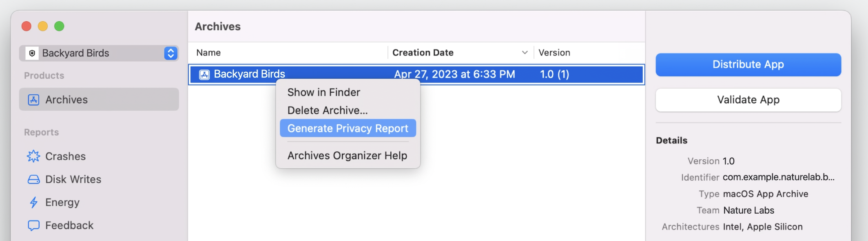The height and width of the screenshot is (241, 868).
Task: Select the Archives sidebar item label
Action: [x=66, y=100]
